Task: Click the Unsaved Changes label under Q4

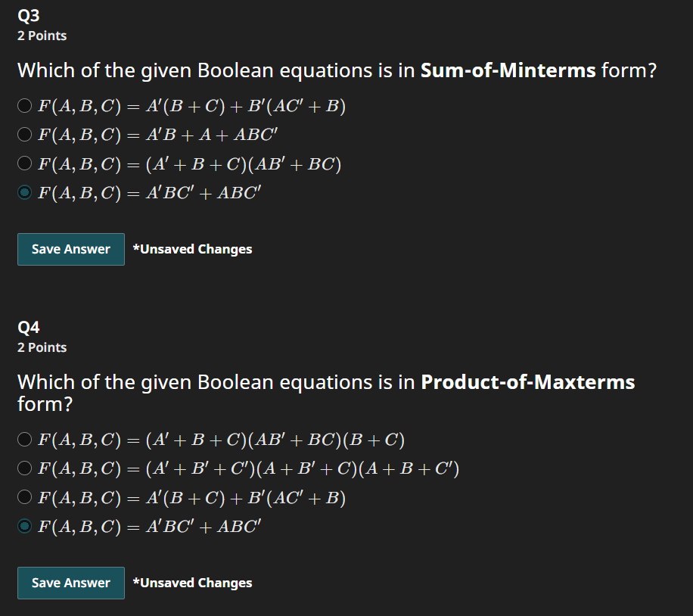Action: click(x=192, y=583)
